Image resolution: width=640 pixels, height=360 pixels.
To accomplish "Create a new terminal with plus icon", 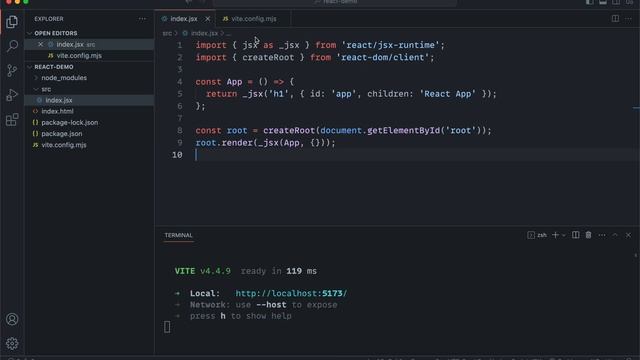I will tap(555, 235).
